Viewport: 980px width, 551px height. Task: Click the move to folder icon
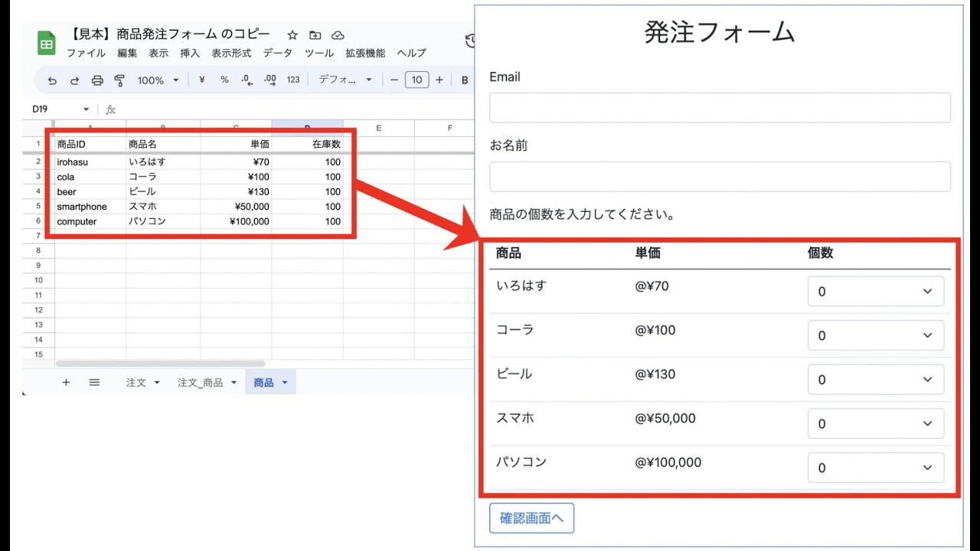click(x=315, y=35)
